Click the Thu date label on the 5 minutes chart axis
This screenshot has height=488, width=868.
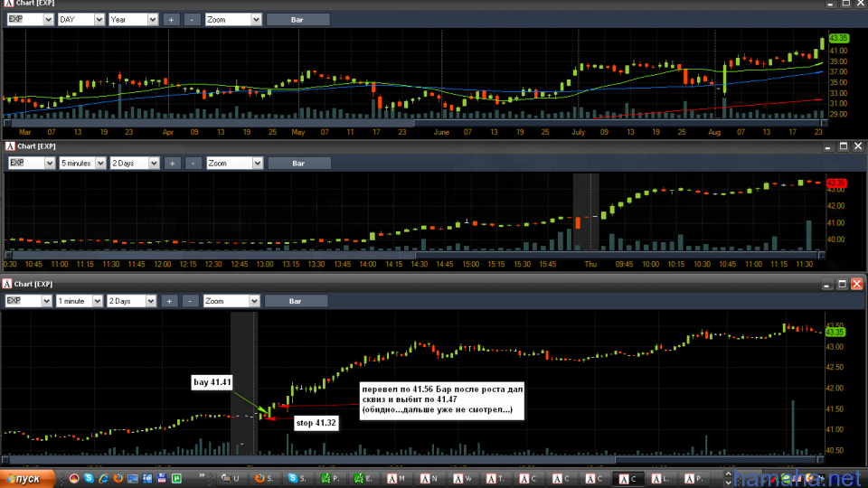click(590, 265)
